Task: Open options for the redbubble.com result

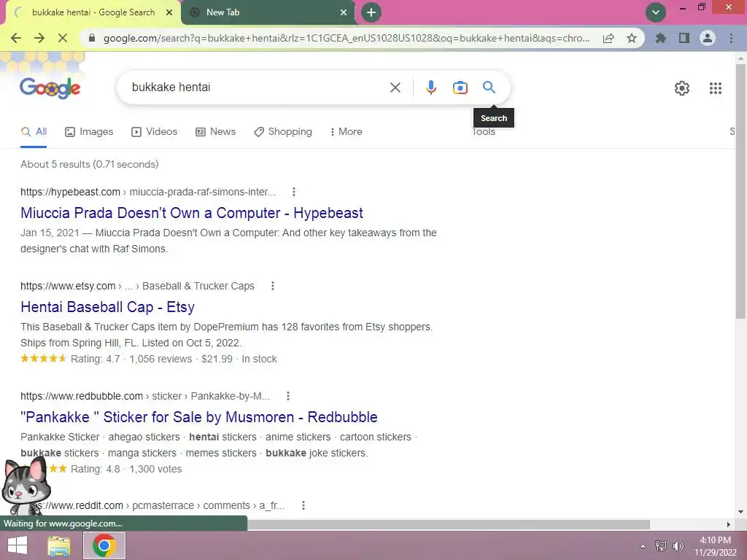Action: coord(288,396)
